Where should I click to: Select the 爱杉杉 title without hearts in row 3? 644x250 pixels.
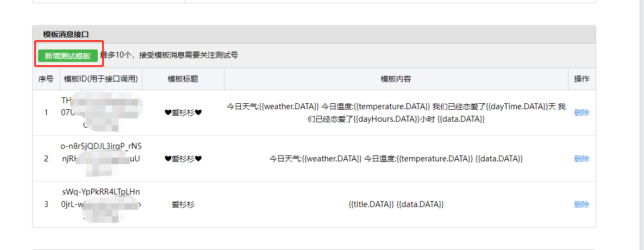[x=183, y=204]
